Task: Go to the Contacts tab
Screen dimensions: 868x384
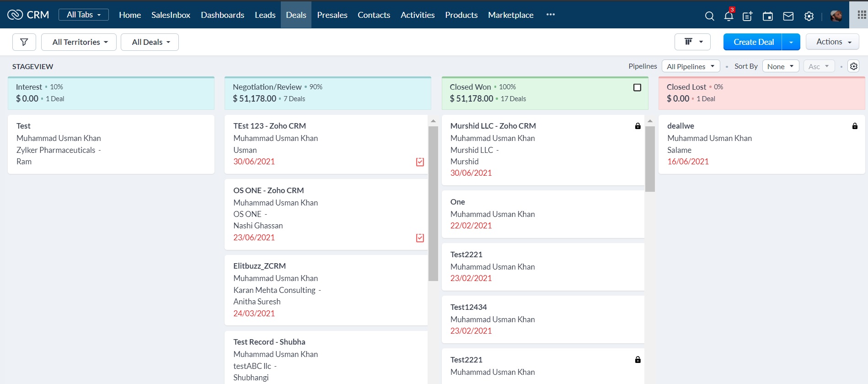Action: click(x=374, y=15)
